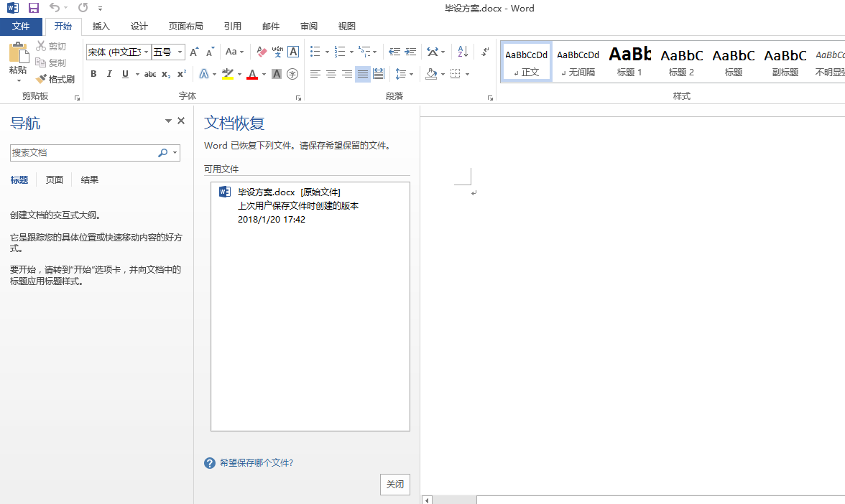Click the character border A icon
Viewport: 845px width, 504px height.
tap(293, 52)
